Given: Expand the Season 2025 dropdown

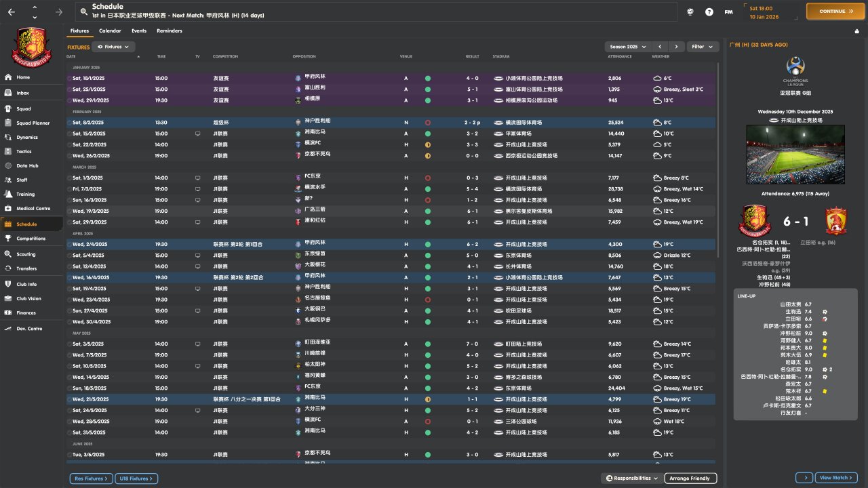Looking at the screenshot, I should (x=627, y=47).
